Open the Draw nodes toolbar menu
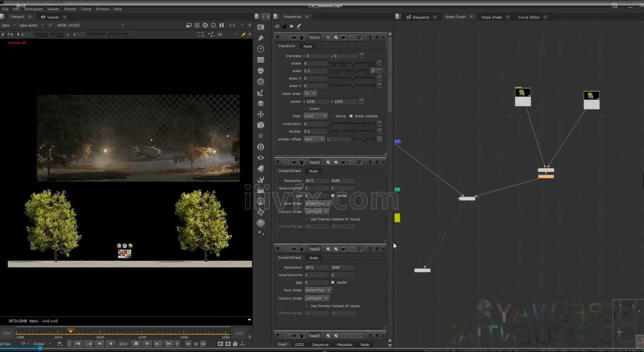The height and width of the screenshot is (352, 644). tap(260, 38)
